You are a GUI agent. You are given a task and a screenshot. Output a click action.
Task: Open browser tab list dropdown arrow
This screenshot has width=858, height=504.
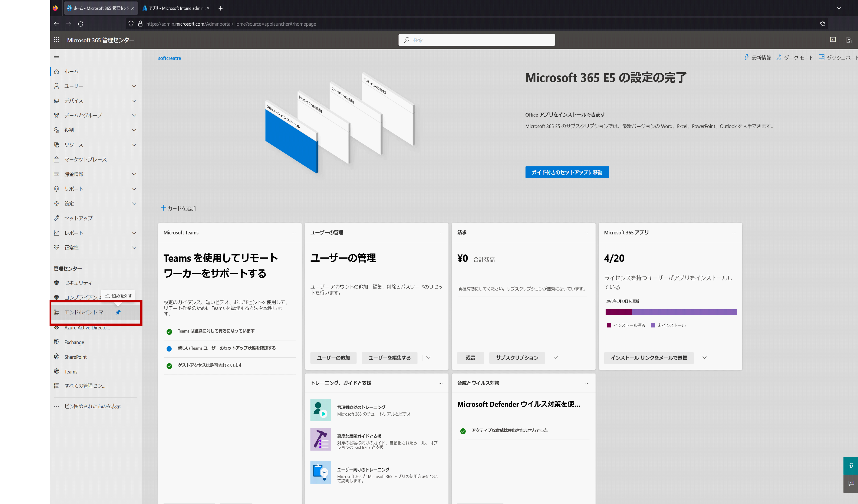pos(839,8)
